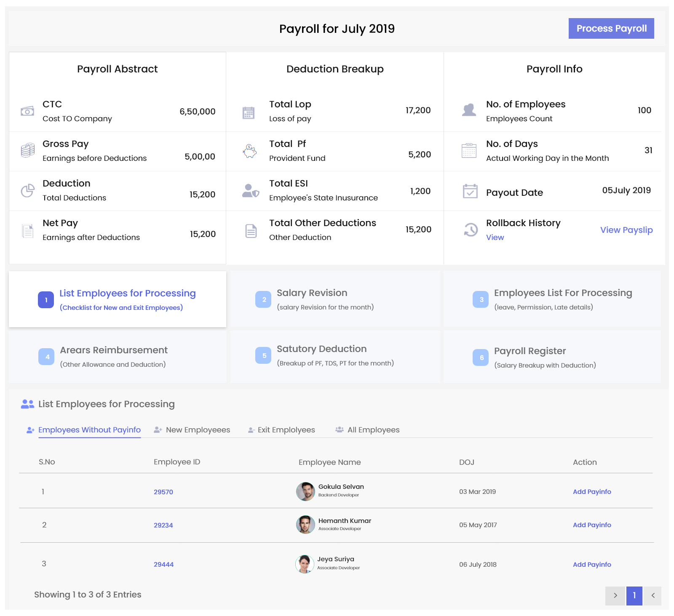Select the Satutory Deduction step
674x616 pixels.
pyautogui.click(x=335, y=357)
